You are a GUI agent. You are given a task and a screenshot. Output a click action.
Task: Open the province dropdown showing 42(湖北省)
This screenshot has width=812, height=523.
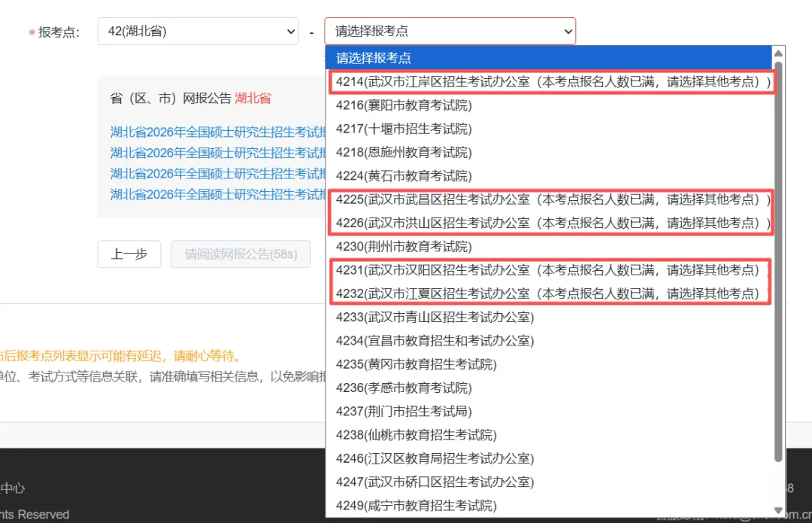pyautogui.click(x=198, y=32)
